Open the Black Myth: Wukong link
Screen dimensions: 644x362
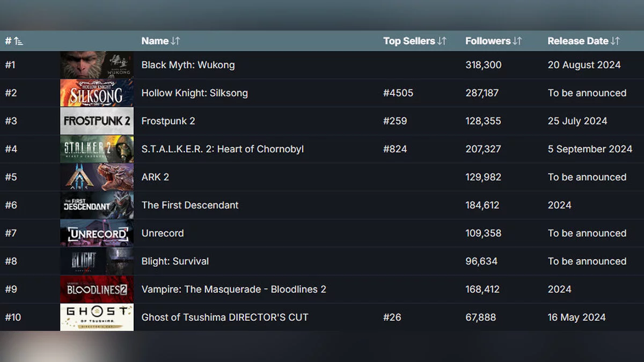[188, 65]
